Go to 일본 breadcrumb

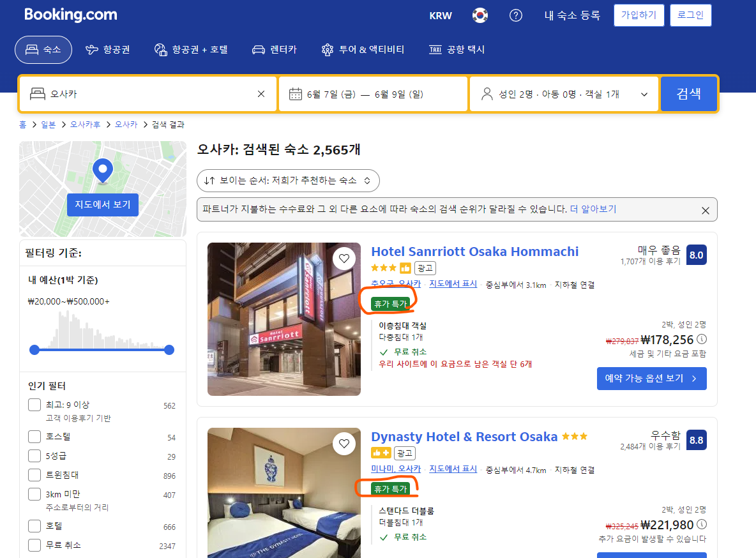[49, 124]
